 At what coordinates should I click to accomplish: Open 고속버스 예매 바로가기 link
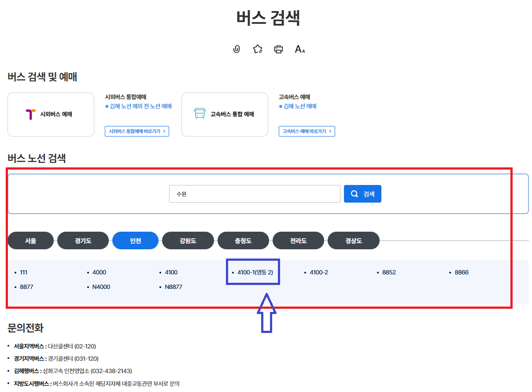307,131
